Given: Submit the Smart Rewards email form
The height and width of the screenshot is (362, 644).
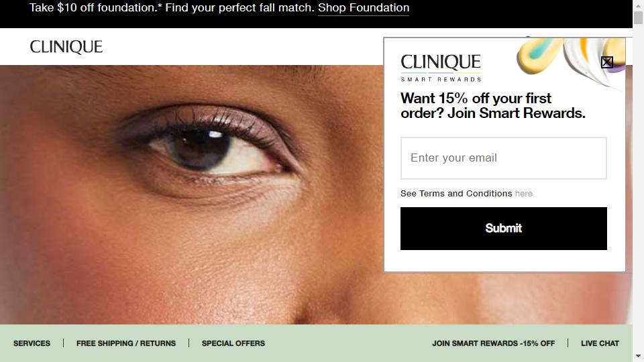Looking at the screenshot, I should 504,228.
